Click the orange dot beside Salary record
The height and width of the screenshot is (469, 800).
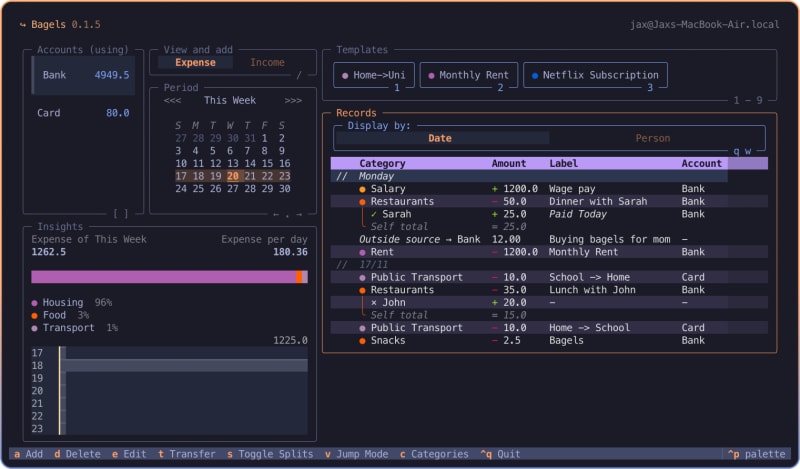pyautogui.click(x=362, y=189)
